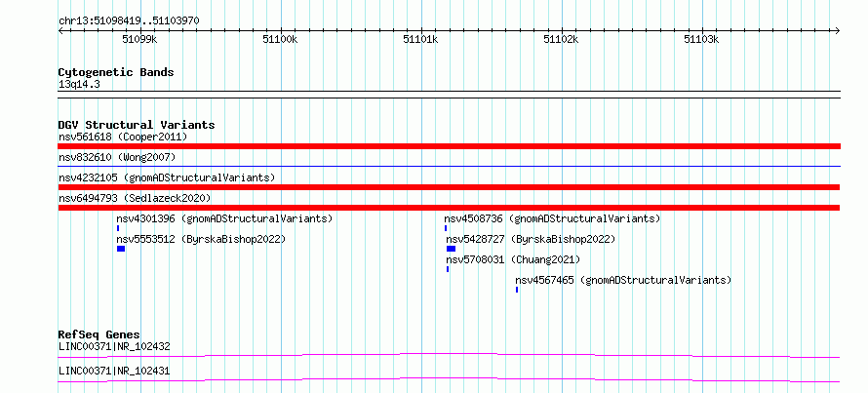This screenshot has height=393, width=868.
Task: Click the red bar under nsv6494793
Action: (x=449, y=208)
